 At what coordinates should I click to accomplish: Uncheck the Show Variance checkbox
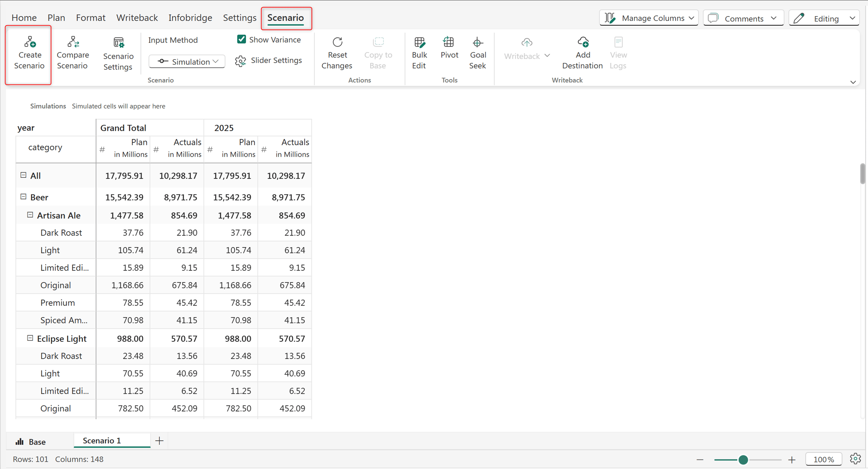pos(241,39)
